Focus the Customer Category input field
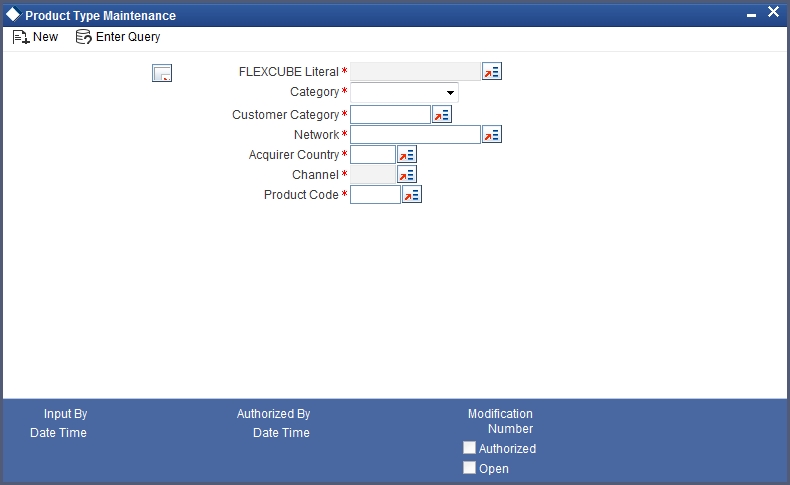Screen dimensions: 790x485 tap(390, 114)
